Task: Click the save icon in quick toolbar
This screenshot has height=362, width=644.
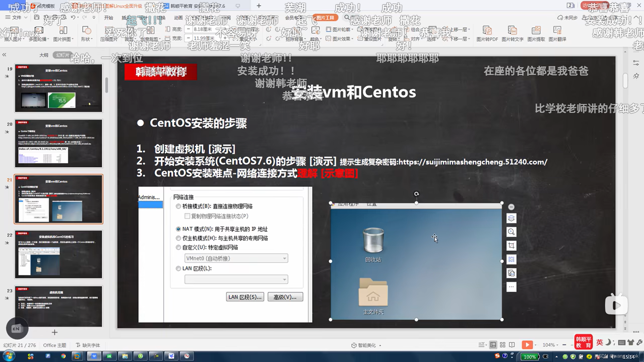Action: (37, 17)
